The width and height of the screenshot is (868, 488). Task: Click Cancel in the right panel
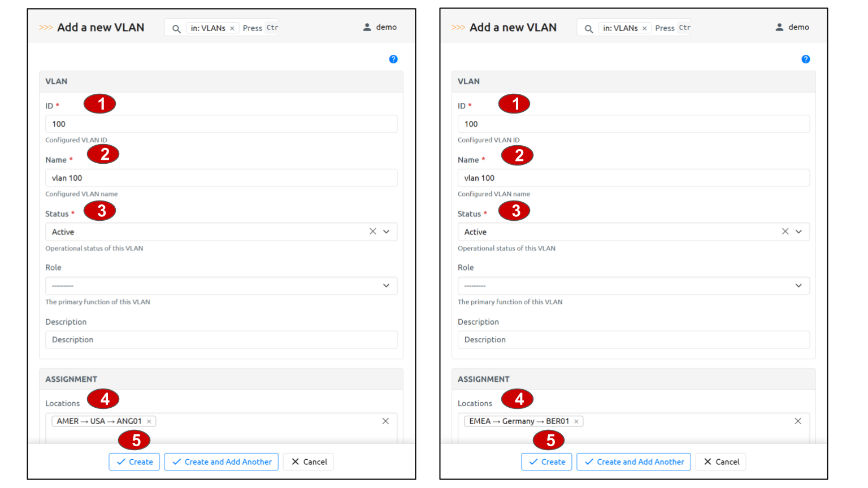(x=721, y=461)
